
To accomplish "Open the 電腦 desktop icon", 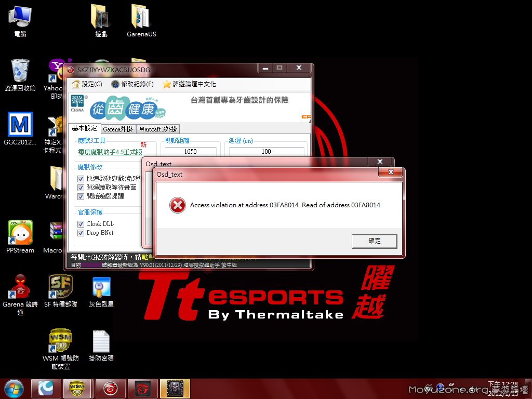I will coord(20,21).
